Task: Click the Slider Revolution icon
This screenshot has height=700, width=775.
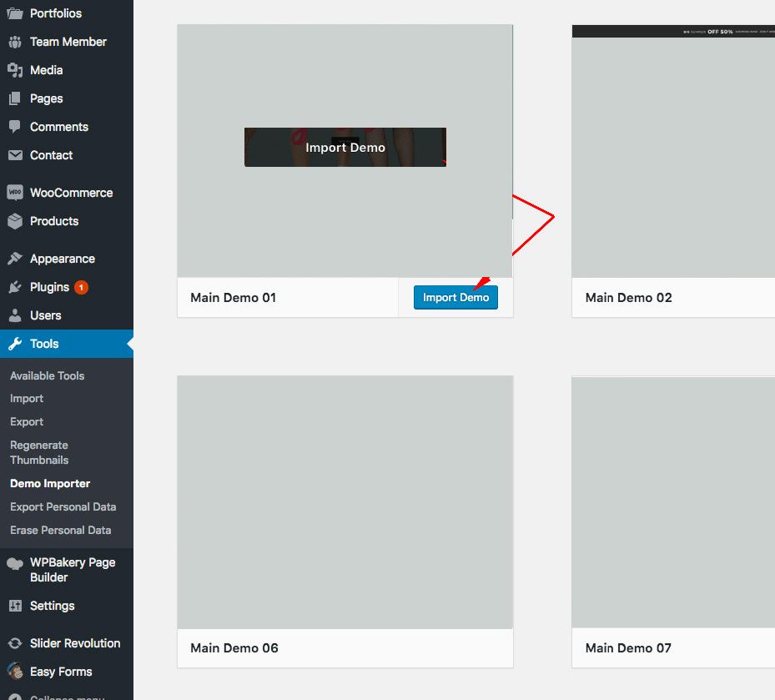Action: click(x=18, y=643)
